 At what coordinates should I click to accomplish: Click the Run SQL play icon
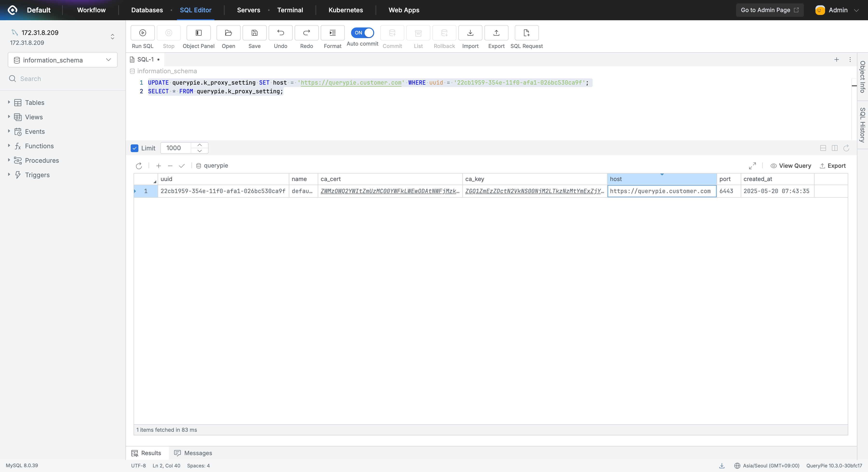[142, 33]
